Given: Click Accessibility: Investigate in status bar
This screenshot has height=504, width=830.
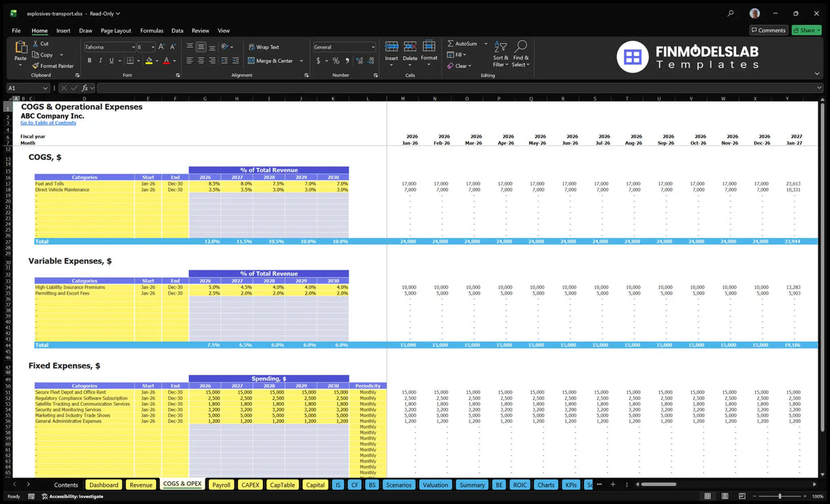Looking at the screenshot, I should (x=72, y=496).
